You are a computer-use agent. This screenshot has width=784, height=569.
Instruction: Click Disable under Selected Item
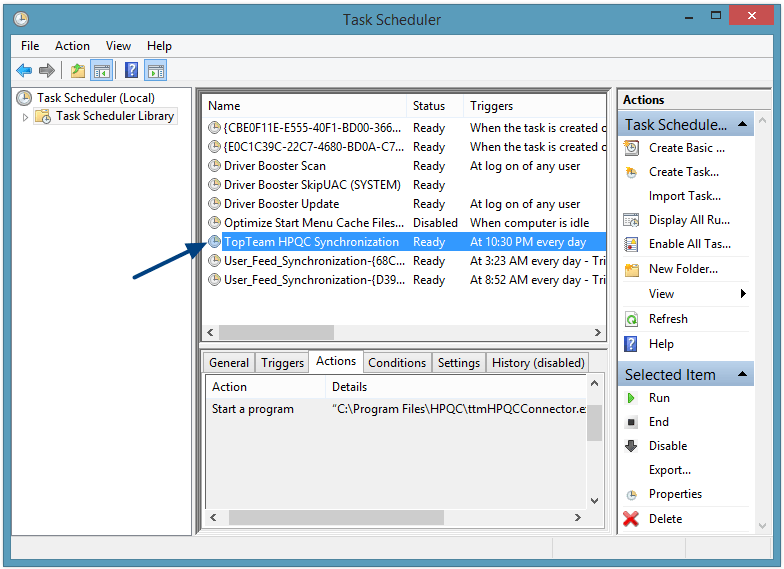tap(667, 446)
